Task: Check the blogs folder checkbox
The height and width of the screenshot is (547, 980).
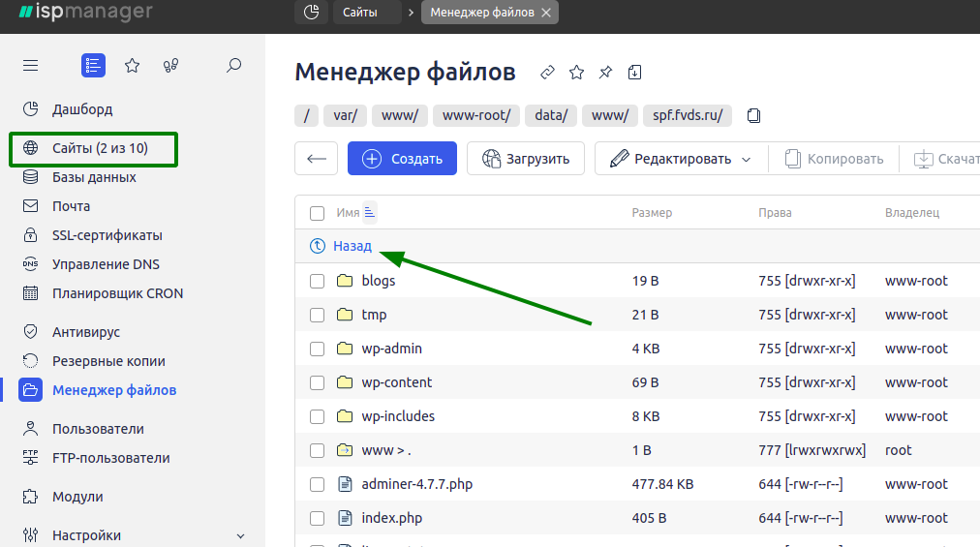Action: (317, 282)
